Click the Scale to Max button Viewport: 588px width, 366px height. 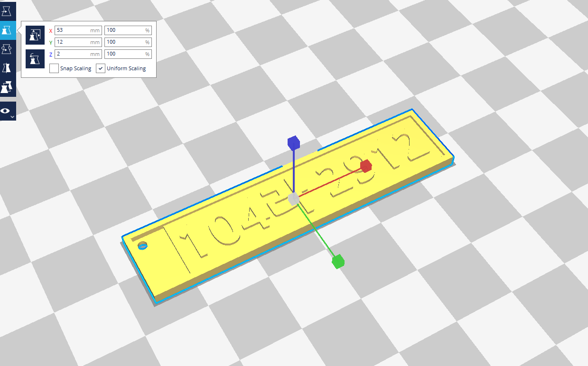35,35
